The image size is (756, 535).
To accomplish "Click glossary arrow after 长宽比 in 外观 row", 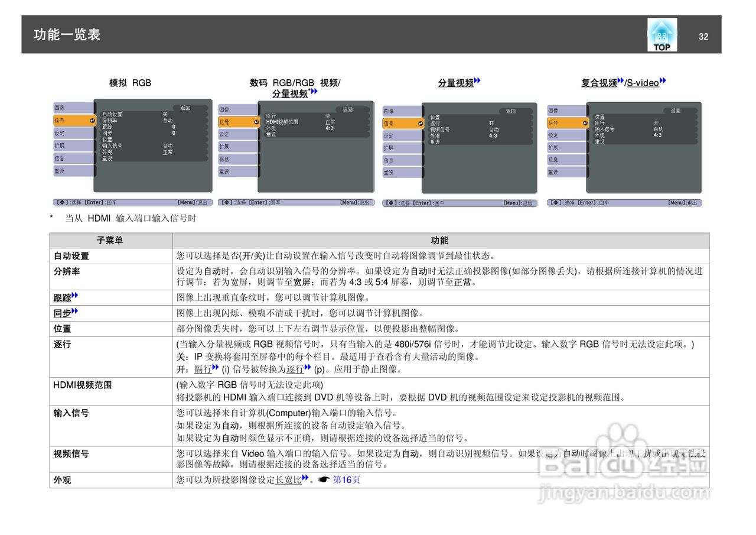I will point(305,478).
